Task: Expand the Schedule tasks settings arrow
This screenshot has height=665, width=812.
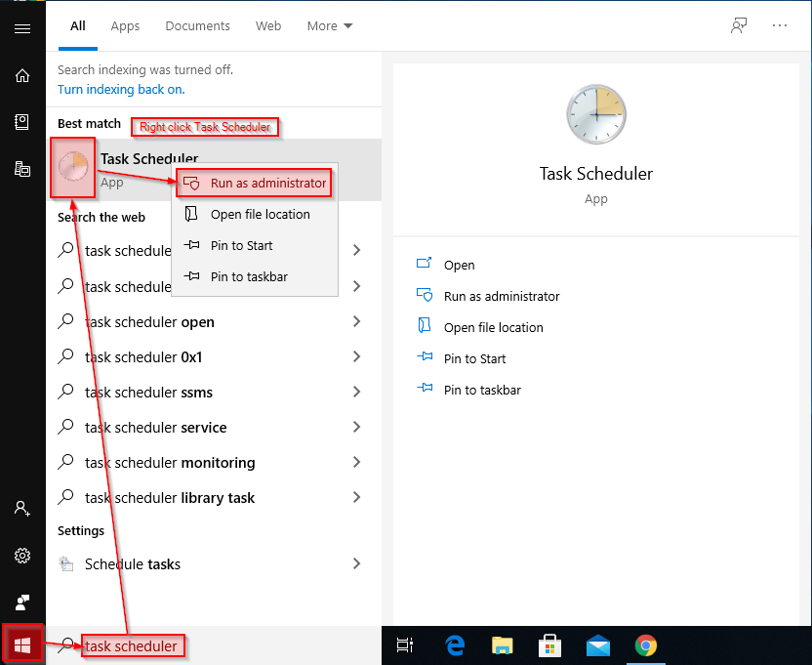Action: (x=356, y=564)
